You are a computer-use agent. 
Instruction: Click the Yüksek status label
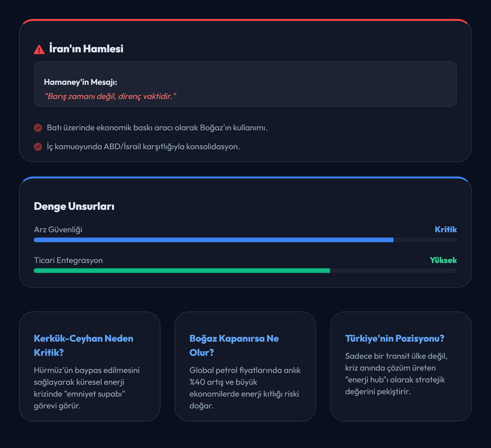[x=443, y=260]
